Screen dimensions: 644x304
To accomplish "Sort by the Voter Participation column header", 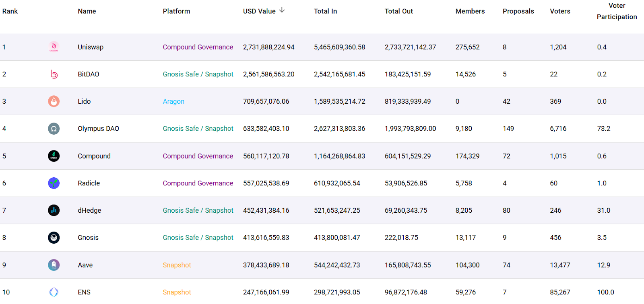I will click(617, 11).
